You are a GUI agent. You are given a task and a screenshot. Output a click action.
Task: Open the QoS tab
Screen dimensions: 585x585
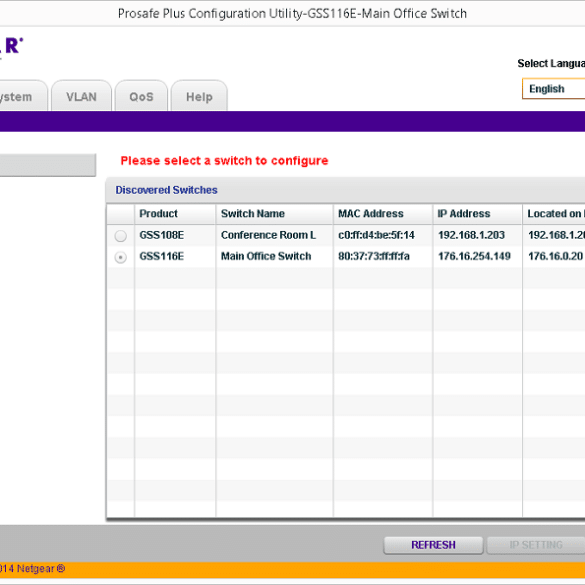[141, 97]
